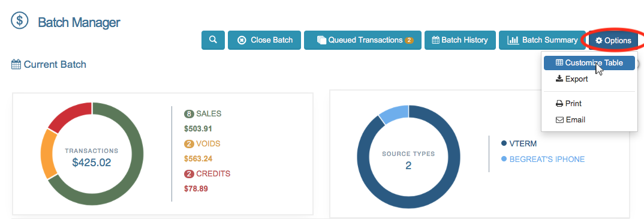Click the VOIDS legend label

point(208,144)
